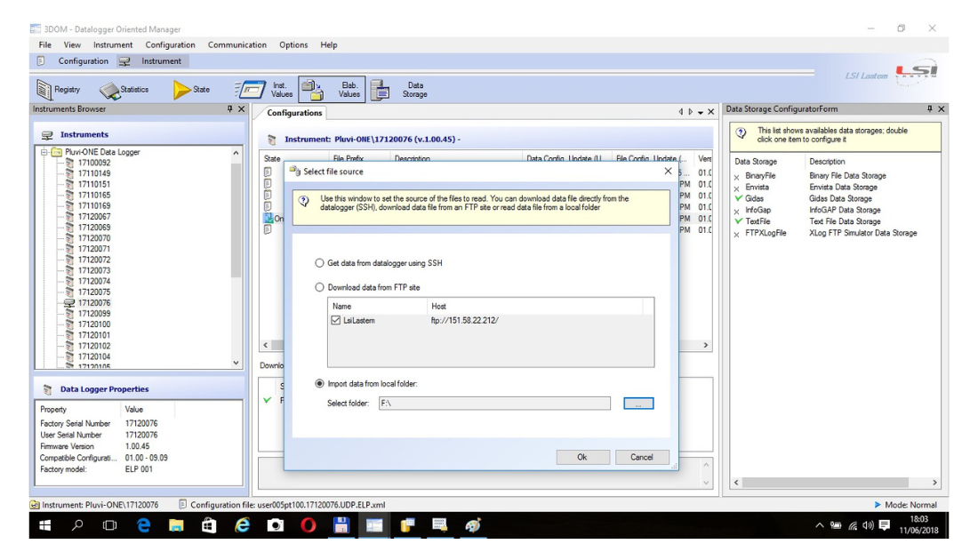Open Data Storage toolbar icon
This screenshot has width=978, height=560.
[381, 90]
